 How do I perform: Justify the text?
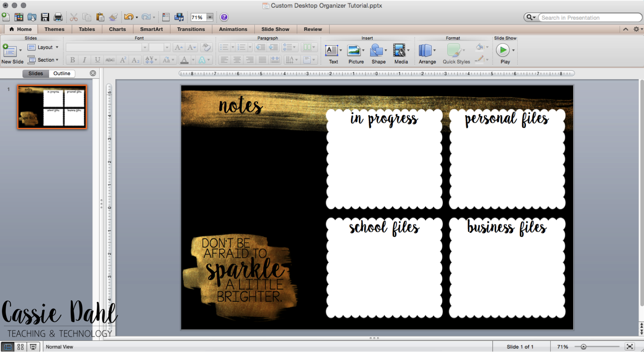[262, 60]
